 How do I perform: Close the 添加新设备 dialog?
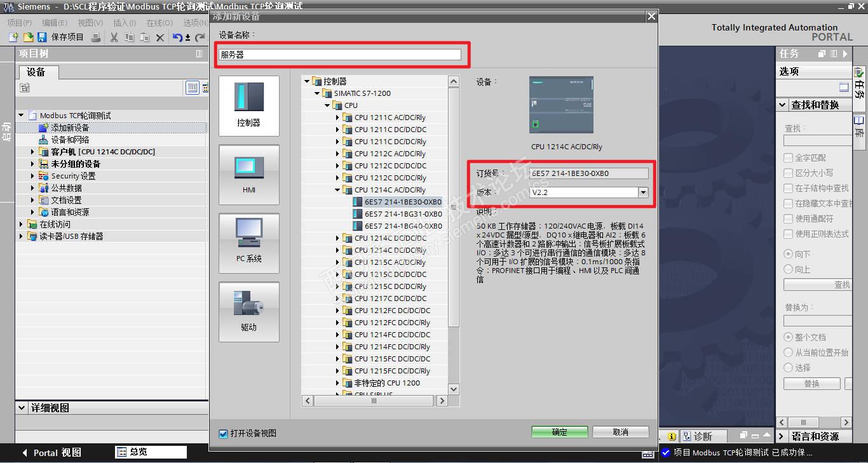[x=651, y=17]
